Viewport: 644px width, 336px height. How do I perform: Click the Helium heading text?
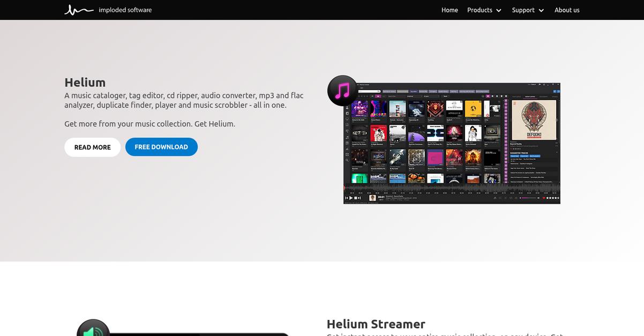coord(85,83)
